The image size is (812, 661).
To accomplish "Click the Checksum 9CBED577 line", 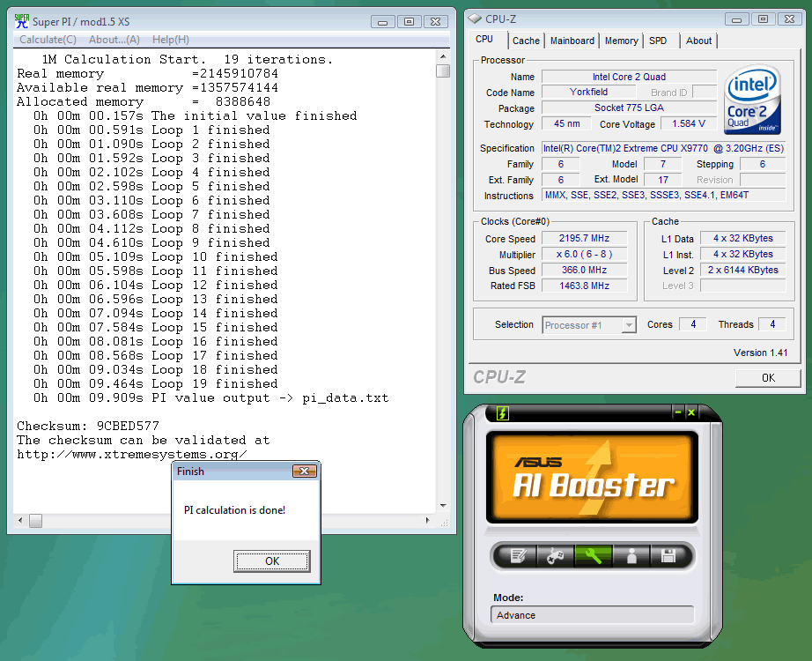I will coord(88,427).
